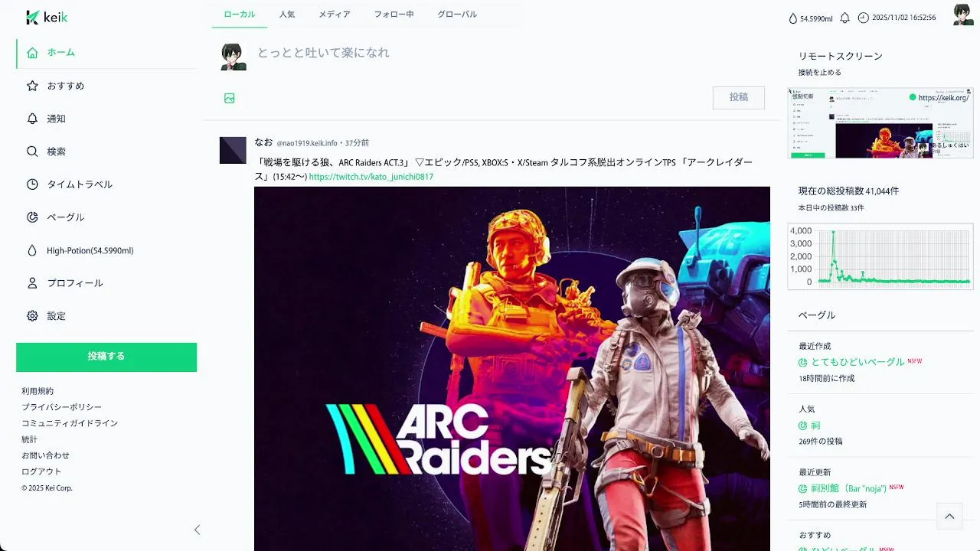
Task: Open タイムトラベル clock icon
Action: 32,184
